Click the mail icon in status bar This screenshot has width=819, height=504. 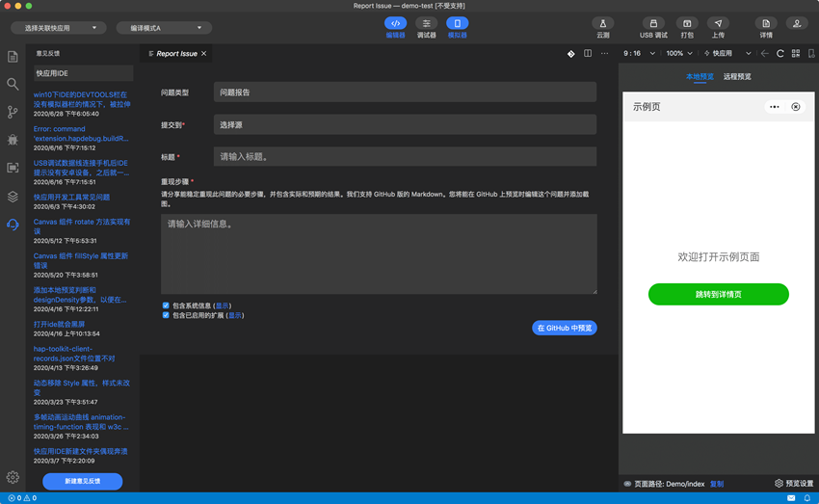tap(791, 498)
